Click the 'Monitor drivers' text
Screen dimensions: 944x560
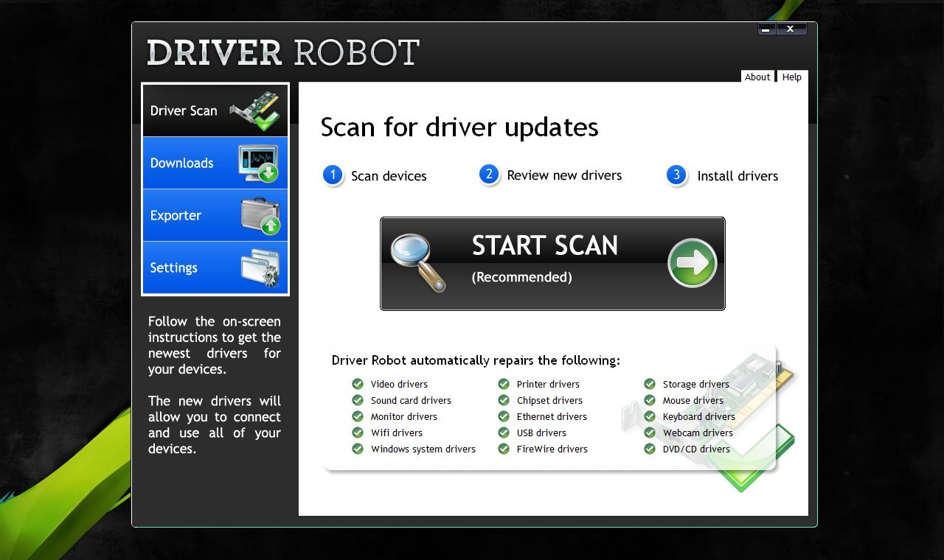(x=404, y=416)
